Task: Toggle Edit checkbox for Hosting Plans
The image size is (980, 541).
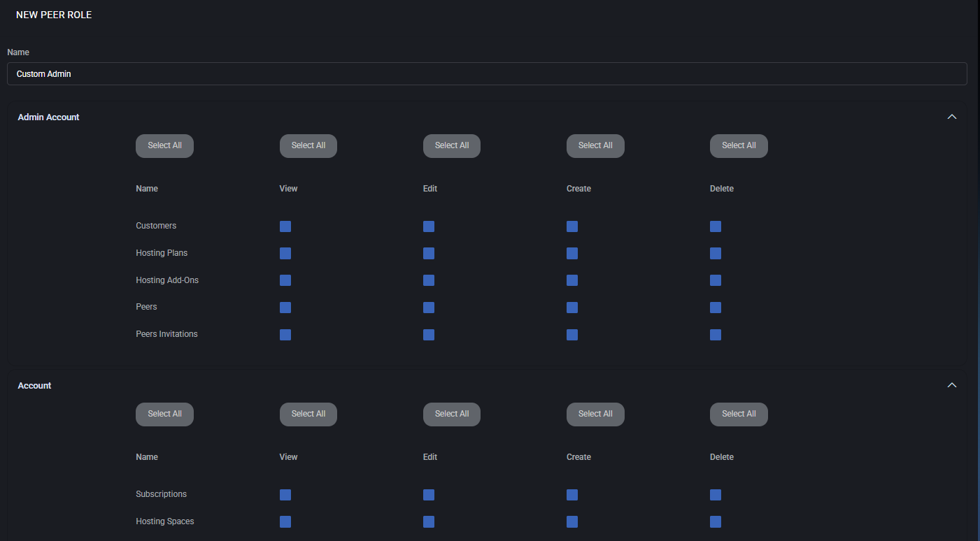Action: coord(429,254)
